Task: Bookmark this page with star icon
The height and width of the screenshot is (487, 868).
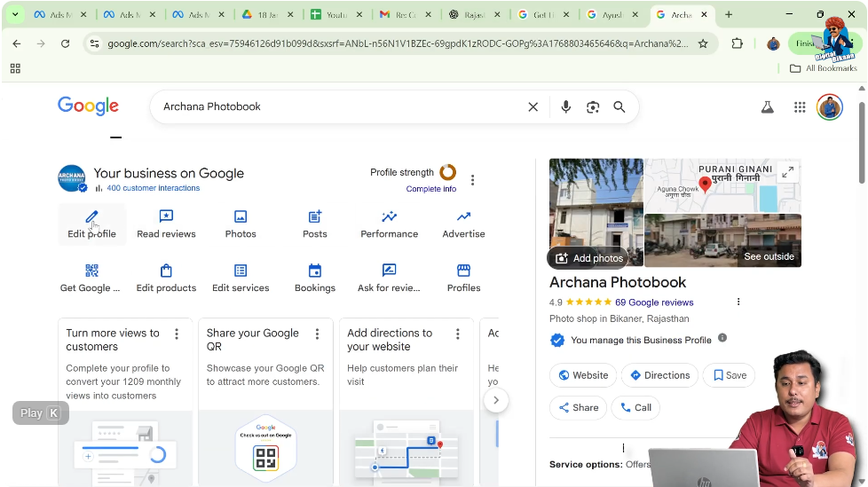Action: pos(703,43)
